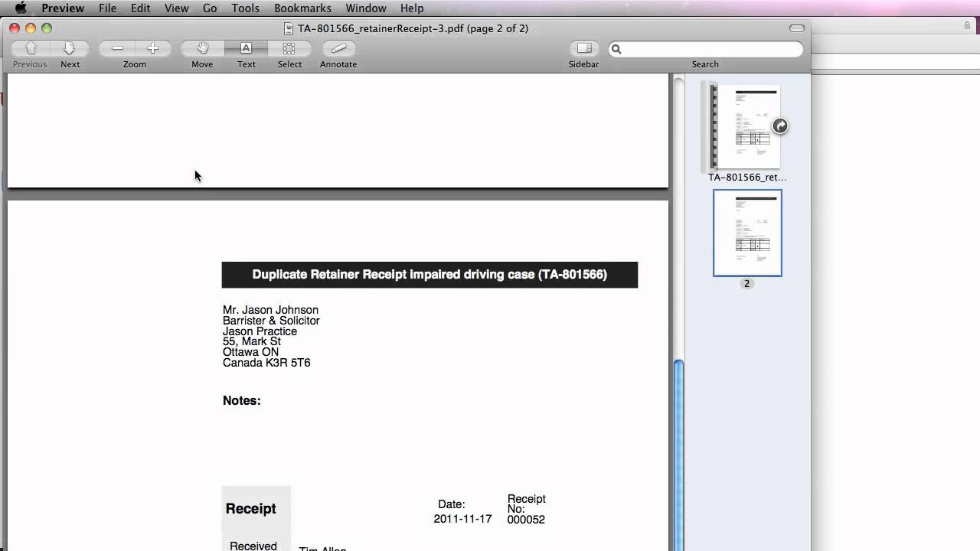
Task: Click the Duplicate Retainer Receipt heading
Action: tap(430, 275)
